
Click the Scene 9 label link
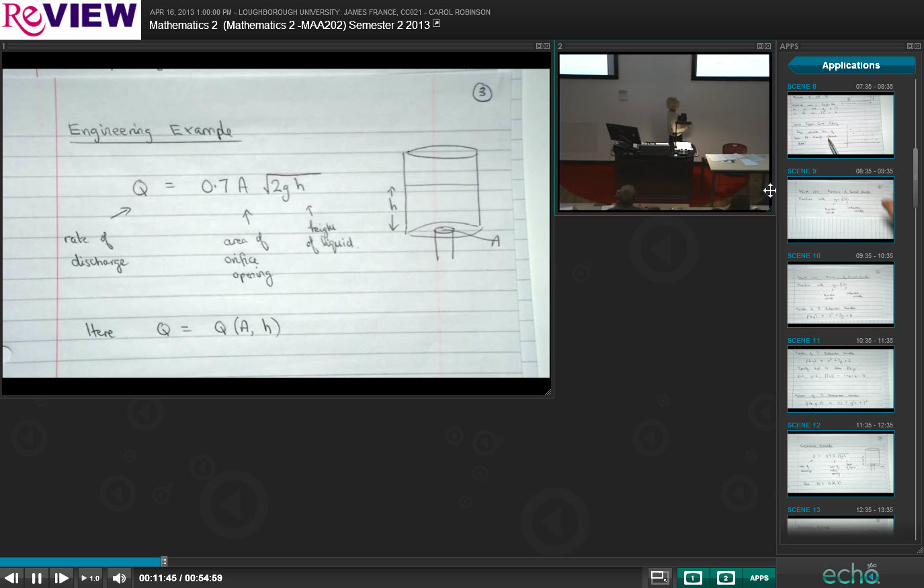[x=802, y=171]
